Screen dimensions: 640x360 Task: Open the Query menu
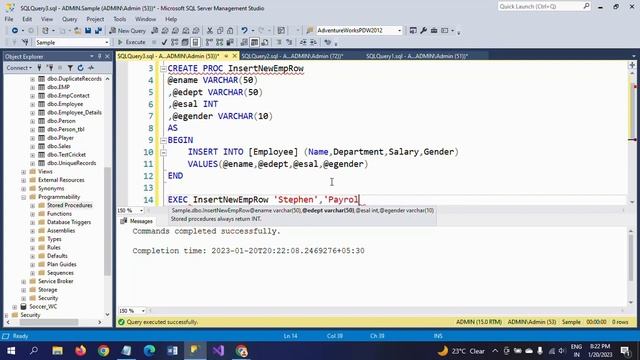coord(69,19)
